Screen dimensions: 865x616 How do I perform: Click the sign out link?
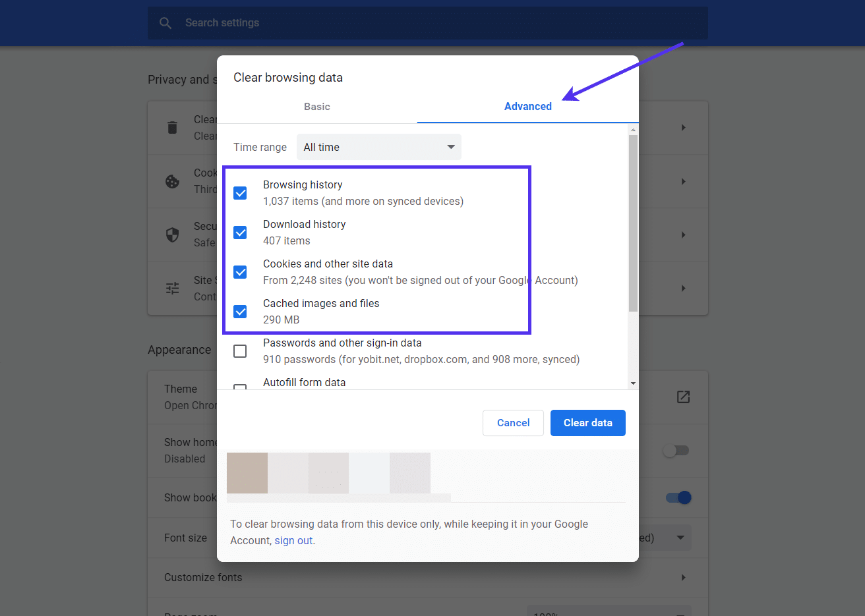coord(293,540)
